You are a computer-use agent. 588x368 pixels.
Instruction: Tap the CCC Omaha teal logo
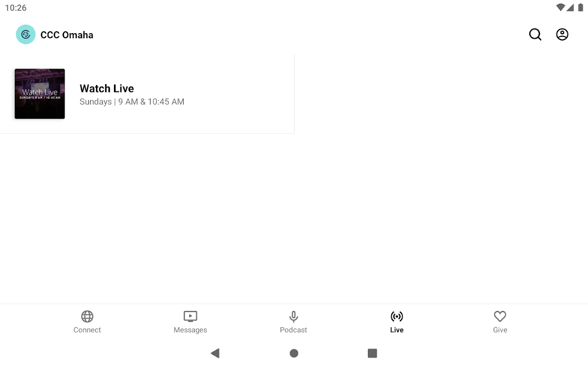click(26, 34)
